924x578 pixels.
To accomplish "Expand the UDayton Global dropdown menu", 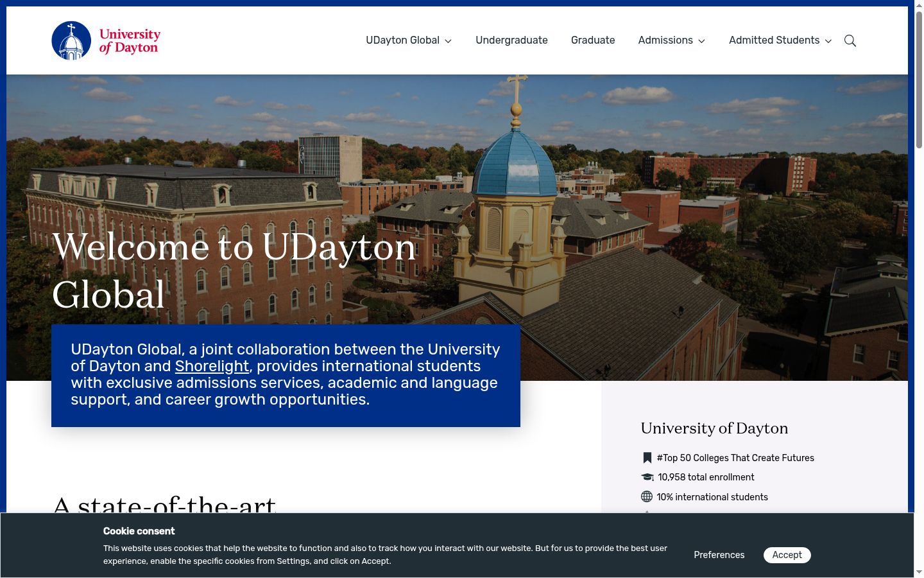I will tap(409, 40).
